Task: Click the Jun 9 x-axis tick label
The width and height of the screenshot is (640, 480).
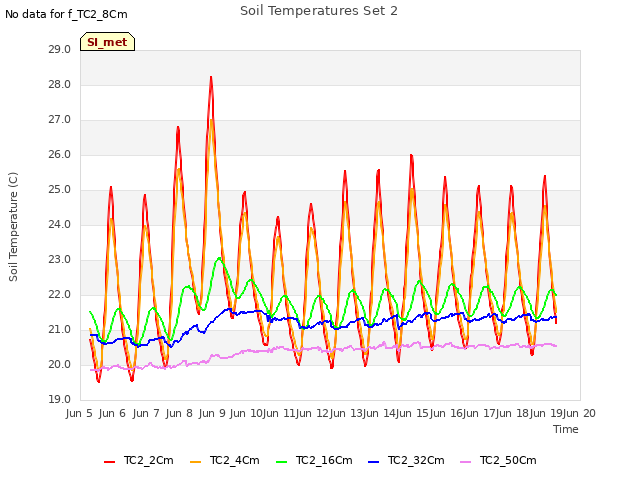Action: tap(212, 413)
